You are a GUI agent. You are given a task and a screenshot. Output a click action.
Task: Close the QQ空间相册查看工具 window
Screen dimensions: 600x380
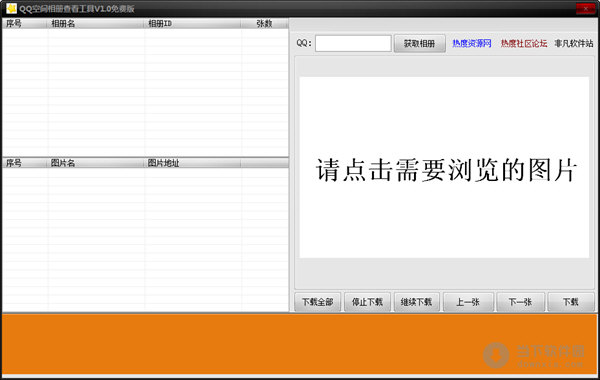585,8
